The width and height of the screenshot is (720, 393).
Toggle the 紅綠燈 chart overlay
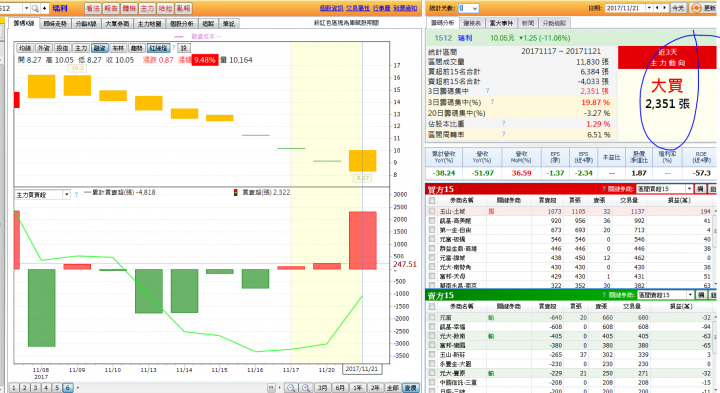pyautogui.click(x=158, y=48)
